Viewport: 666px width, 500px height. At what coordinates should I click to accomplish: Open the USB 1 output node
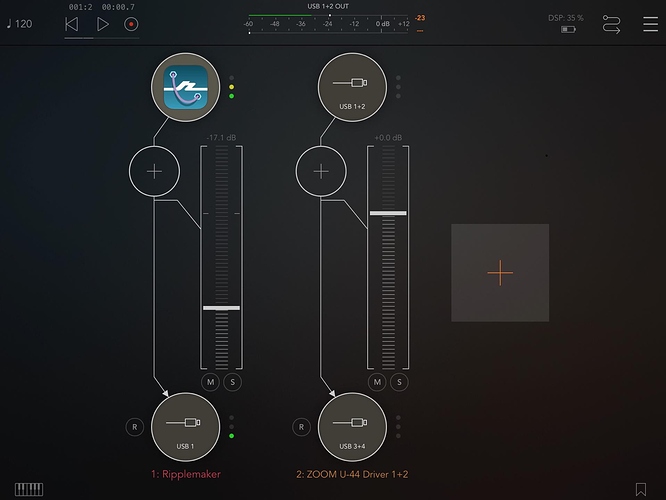[186, 427]
